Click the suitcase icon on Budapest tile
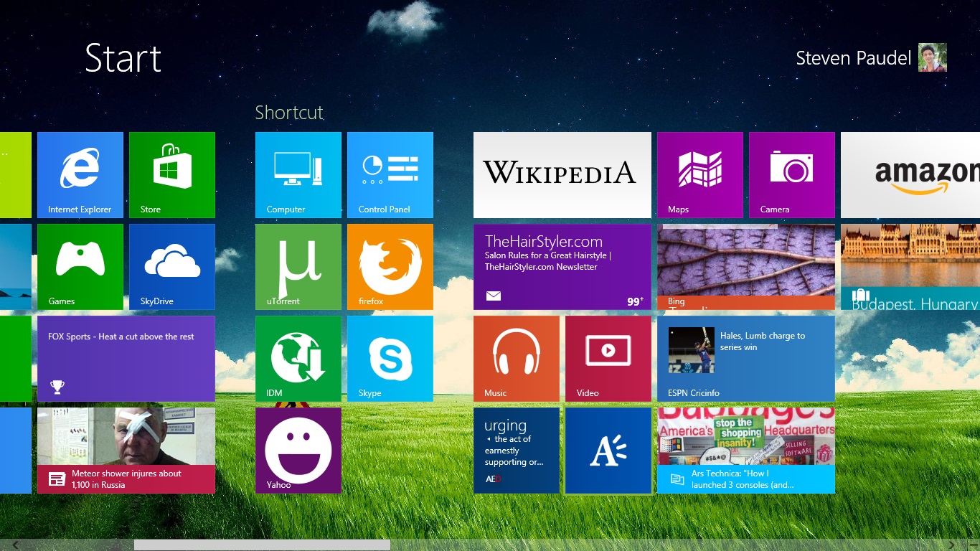This screenshot has height=551, width=980. point(860,296)
